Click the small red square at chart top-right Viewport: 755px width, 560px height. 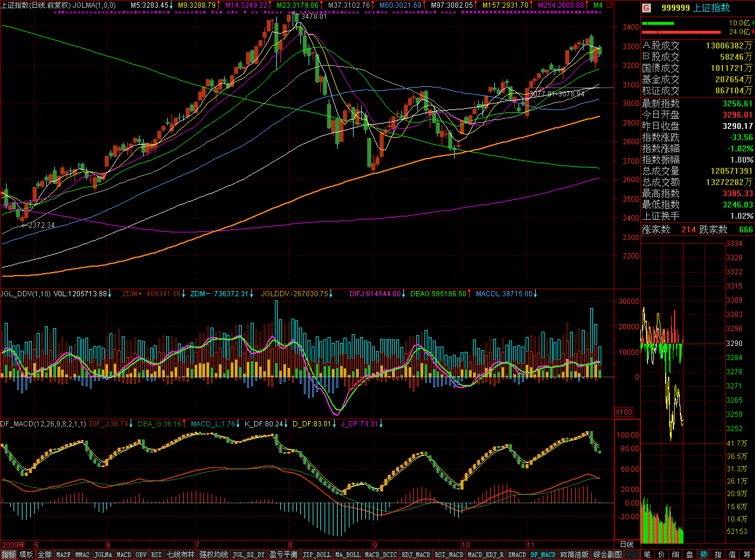tap(610, 5)
